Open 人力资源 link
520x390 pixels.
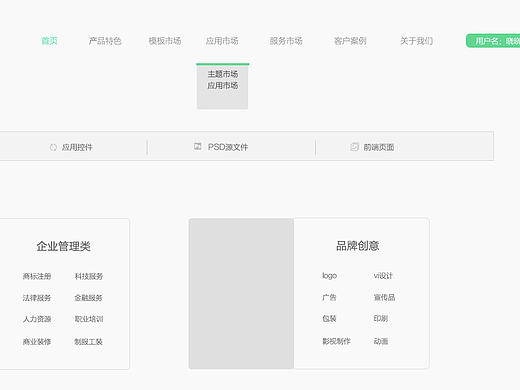[37, 319]
